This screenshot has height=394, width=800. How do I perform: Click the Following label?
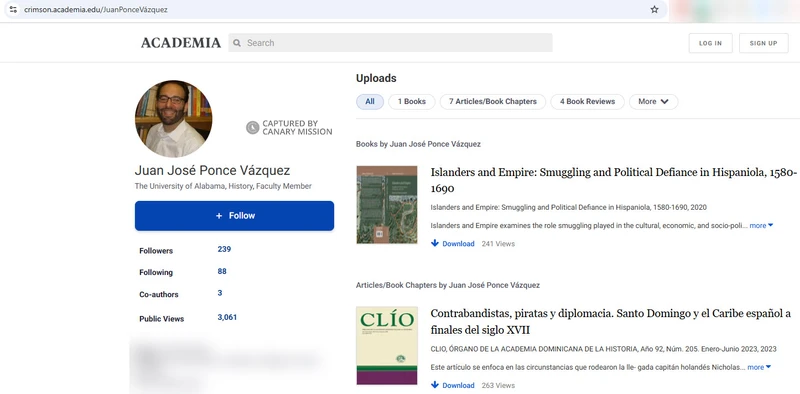click(156, 273)
